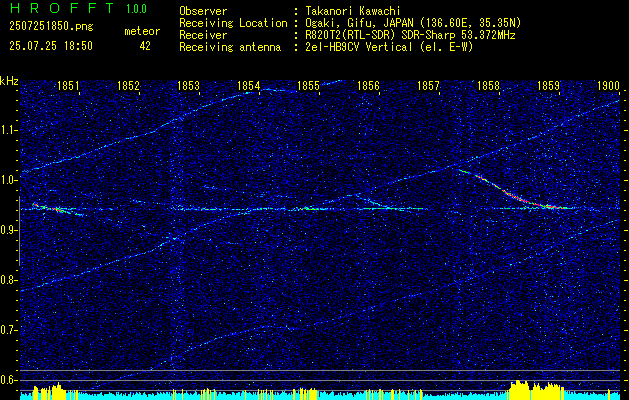
Task: Click the kHz axis unit label
Action: tap(9, 81)
